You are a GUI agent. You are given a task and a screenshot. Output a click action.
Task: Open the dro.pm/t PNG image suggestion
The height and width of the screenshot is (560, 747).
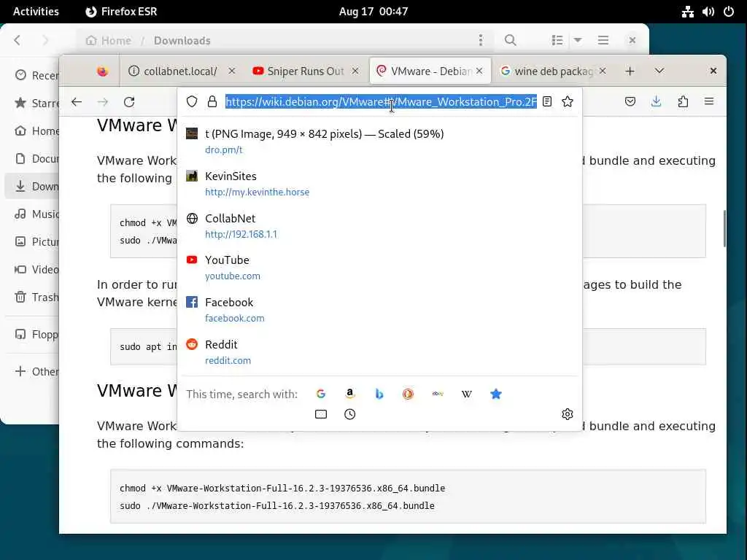(379, 141)
